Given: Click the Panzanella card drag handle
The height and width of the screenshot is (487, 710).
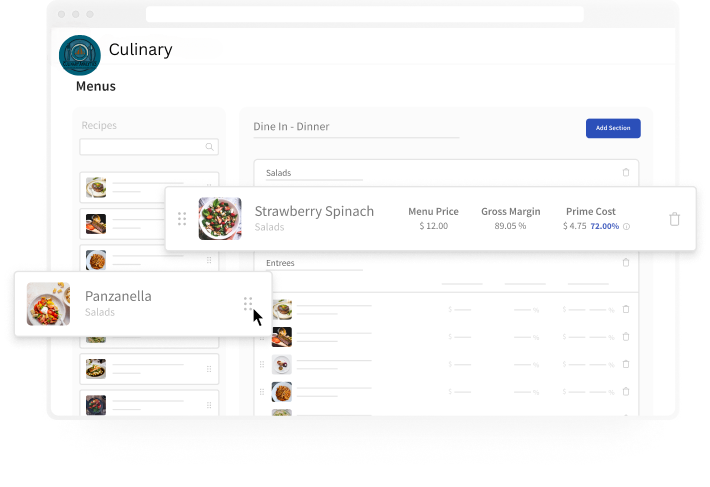Looking at the screenshot, I should point(248,304).
